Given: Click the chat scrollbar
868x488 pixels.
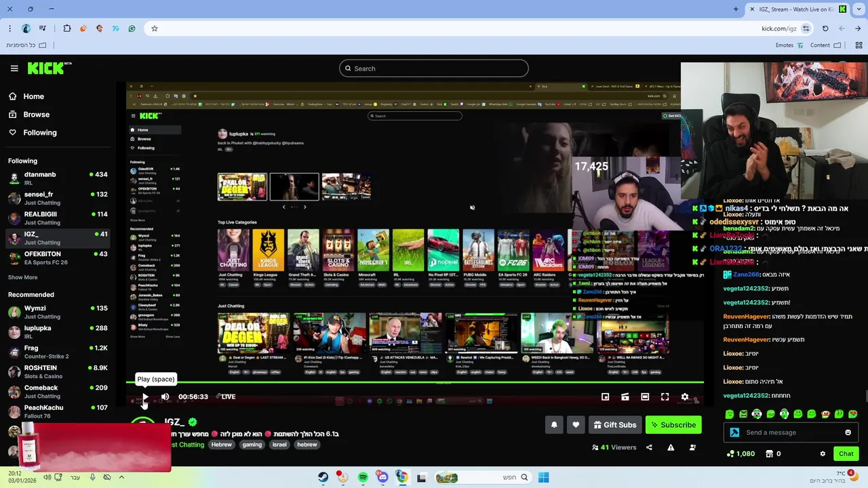Looking at the screenshot, I should point(865,396).
